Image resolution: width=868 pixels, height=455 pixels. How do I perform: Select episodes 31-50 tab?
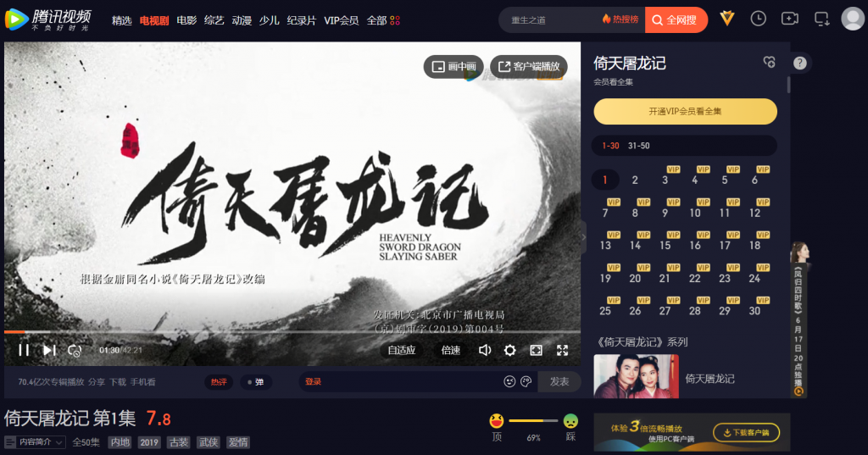639,146
